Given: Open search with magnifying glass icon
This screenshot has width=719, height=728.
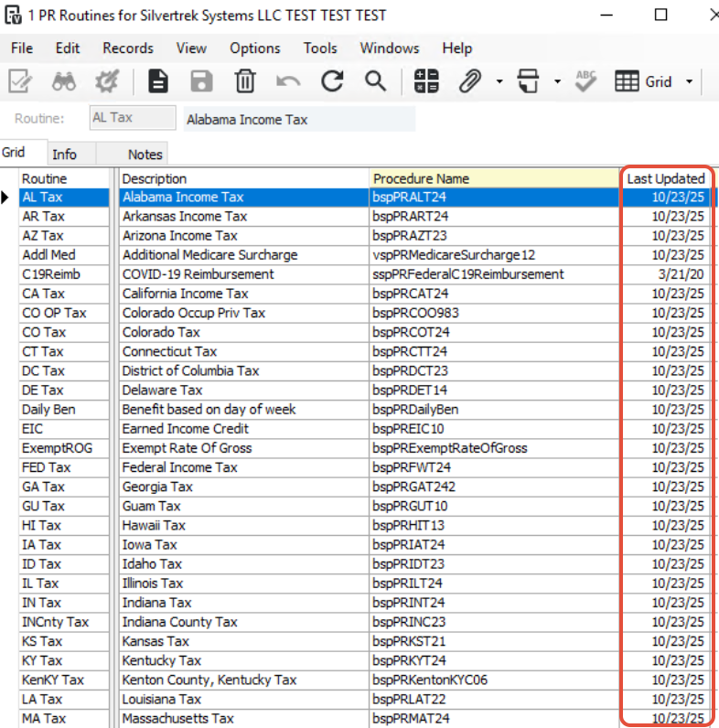Looking at the screenshot, I should [375, 81].
